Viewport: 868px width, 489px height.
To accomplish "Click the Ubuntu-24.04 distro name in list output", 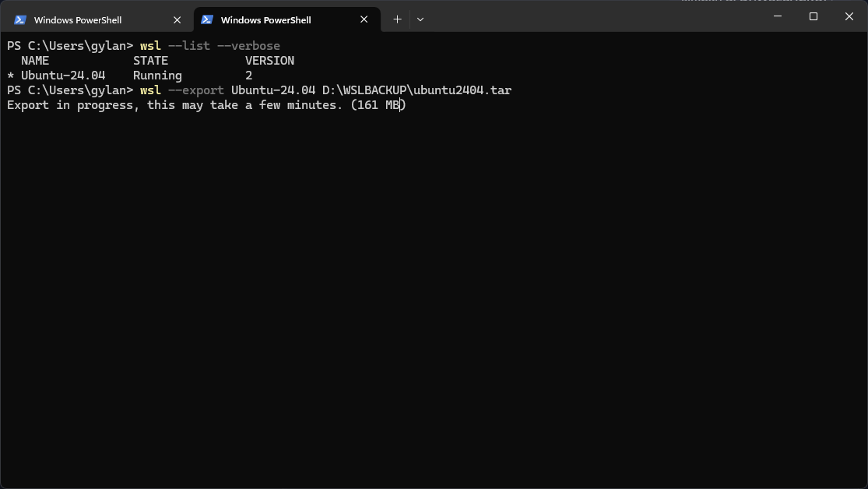I will pos(63,76).
